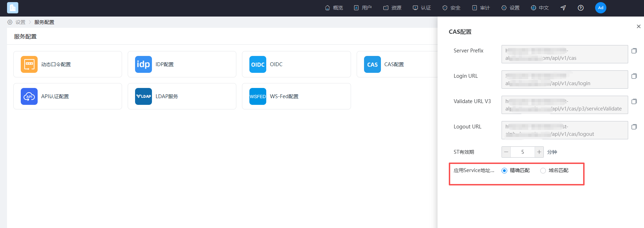The image size is (644, 228).
Task: Click the ST有效期 minutes number field
Action: 523,152
